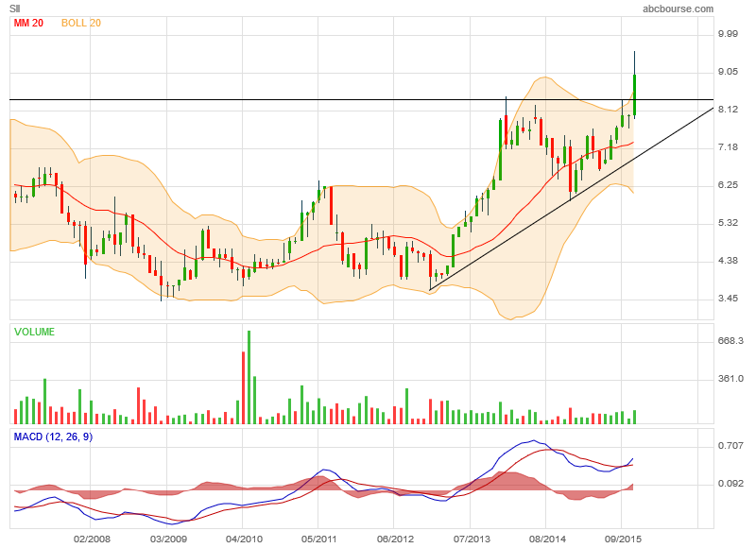Click the MACD (12, 26, 9) label
This screenshot has width=756, height=548.
click(x=53, y=437)
